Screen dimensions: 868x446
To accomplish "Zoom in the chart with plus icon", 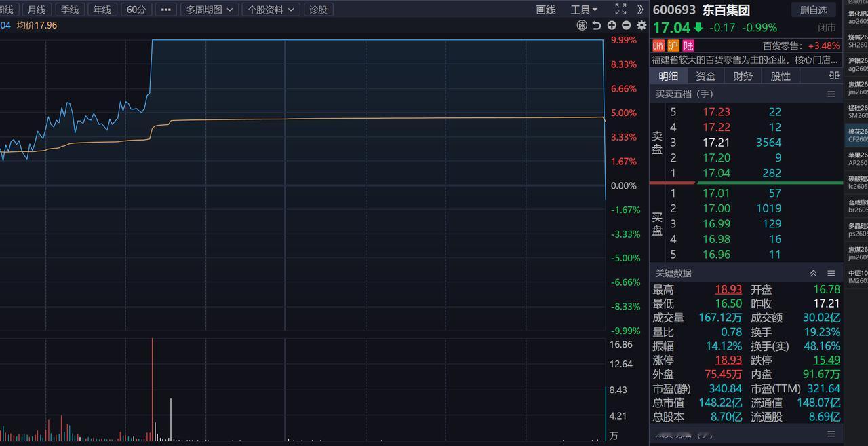I will [x=612, y=25].
